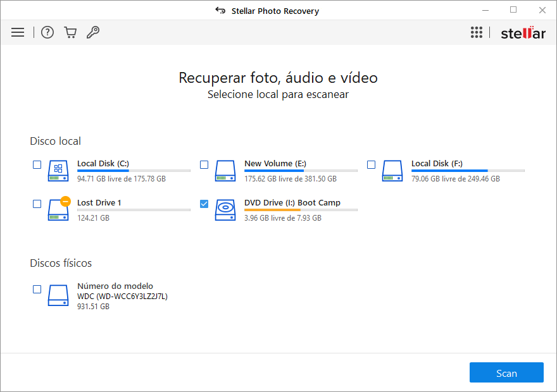Click the back arrow icon in title bar

[220, 11]
